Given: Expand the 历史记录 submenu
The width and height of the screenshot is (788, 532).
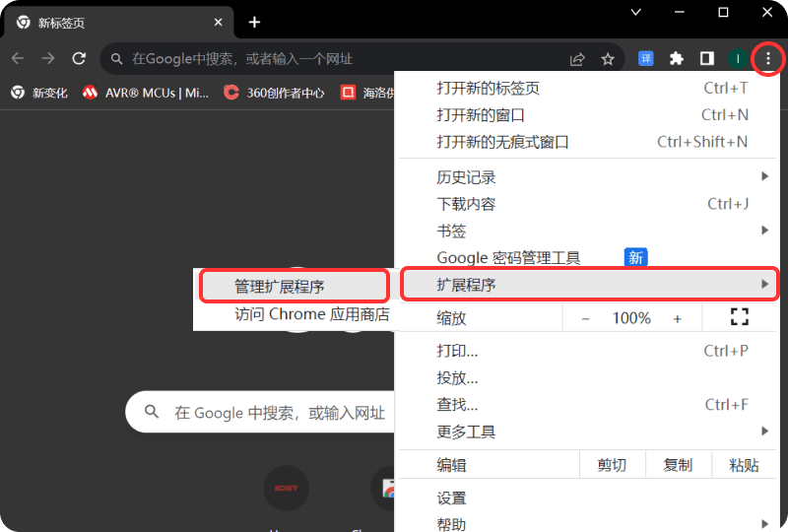Looking at the screenshot, I should click(x=587, y=177).
